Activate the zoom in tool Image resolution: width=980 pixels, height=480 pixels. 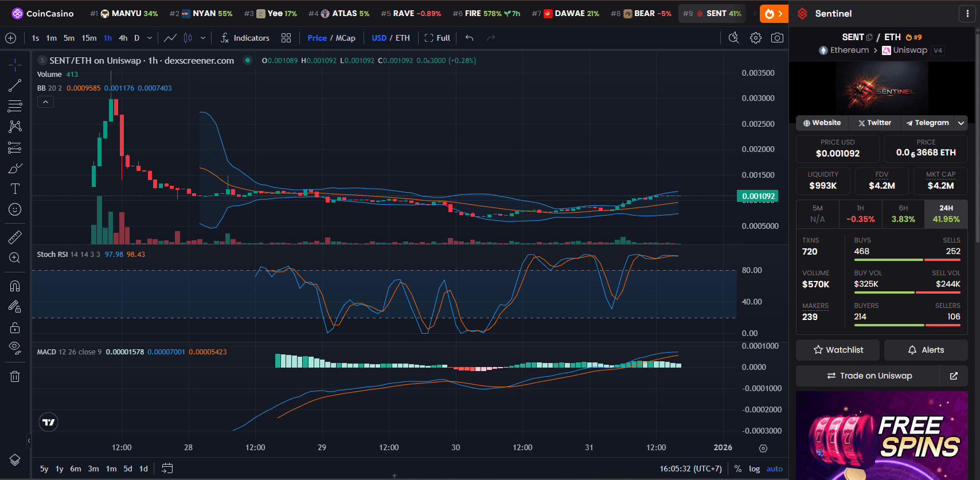(15, 257)
